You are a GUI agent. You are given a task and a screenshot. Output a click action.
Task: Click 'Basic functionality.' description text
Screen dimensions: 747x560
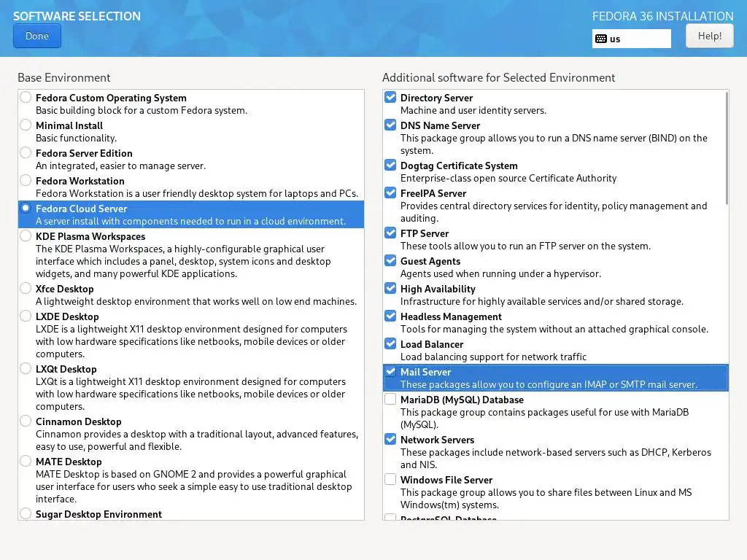coord(76,138)
